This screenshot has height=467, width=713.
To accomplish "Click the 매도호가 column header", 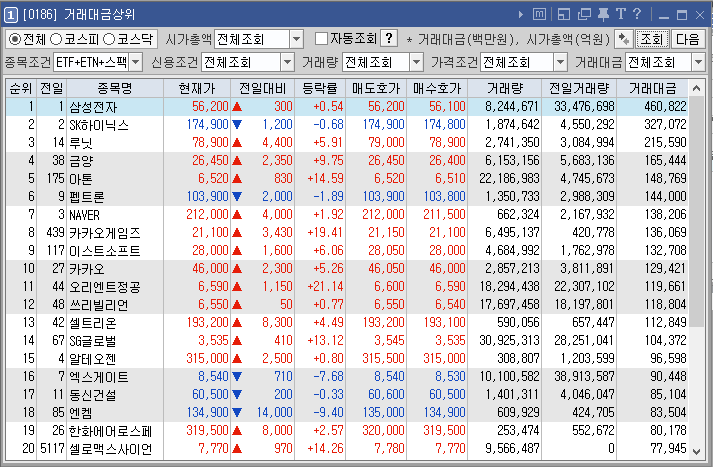I will tap(376, 89).
